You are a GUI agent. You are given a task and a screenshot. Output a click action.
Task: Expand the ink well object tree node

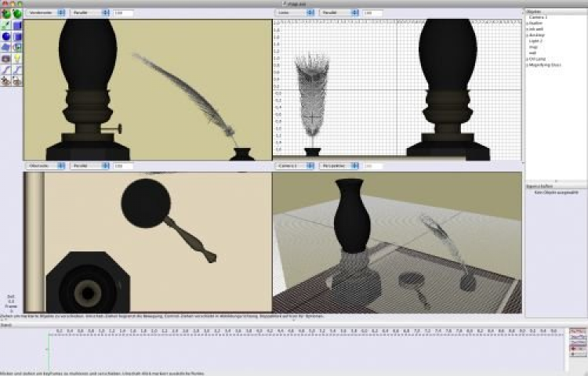pyautogui.click(x=527, y=30)
